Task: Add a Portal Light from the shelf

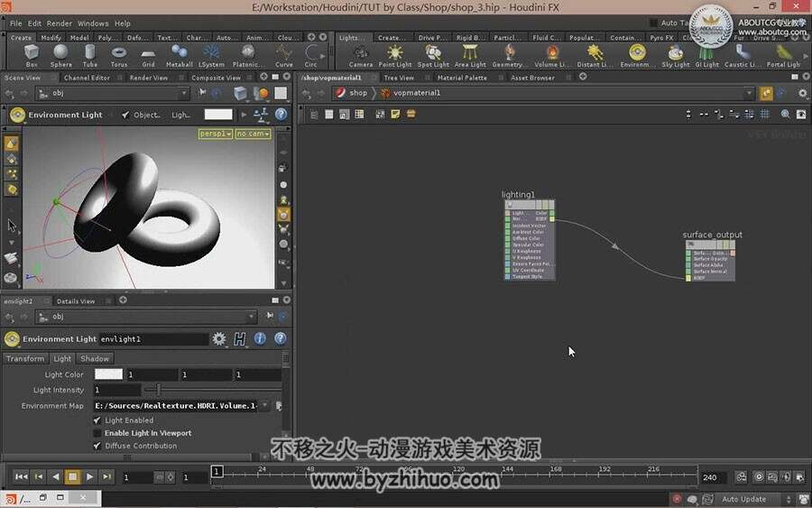Action: click(783, 55)
